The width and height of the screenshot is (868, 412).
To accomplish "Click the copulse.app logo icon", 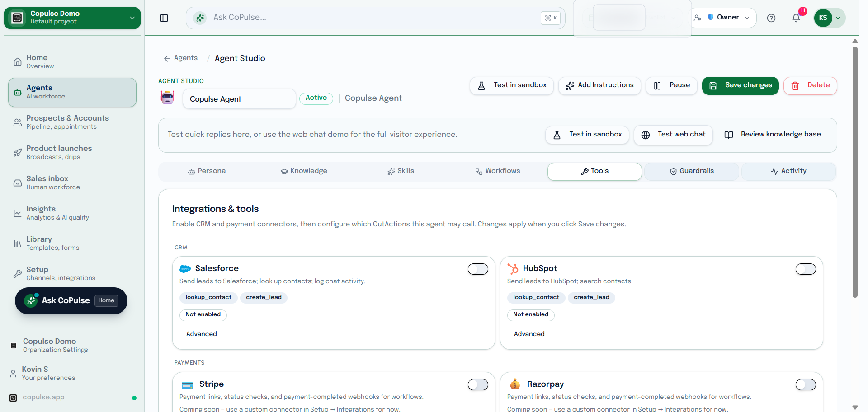I will 13,398.
